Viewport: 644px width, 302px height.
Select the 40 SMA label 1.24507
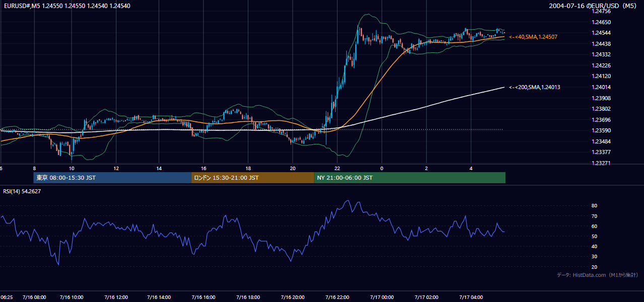pyautogui.click(x=533, y=37)
